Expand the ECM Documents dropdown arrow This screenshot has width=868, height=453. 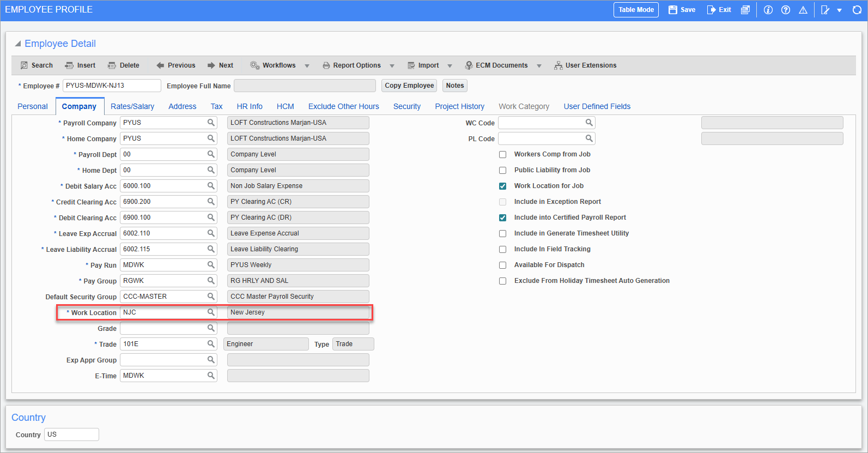pos(539,66)
